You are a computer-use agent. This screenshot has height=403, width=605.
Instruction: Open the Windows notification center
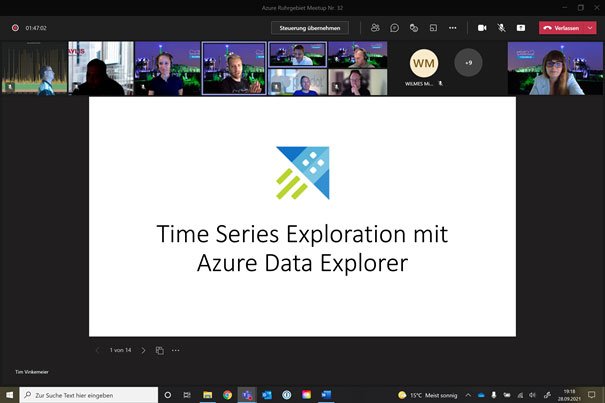pyautogui.click(x=591, y=395)
